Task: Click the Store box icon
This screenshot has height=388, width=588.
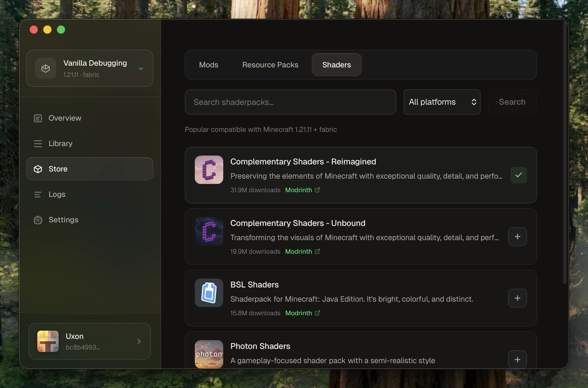Action: click(38, 169)
